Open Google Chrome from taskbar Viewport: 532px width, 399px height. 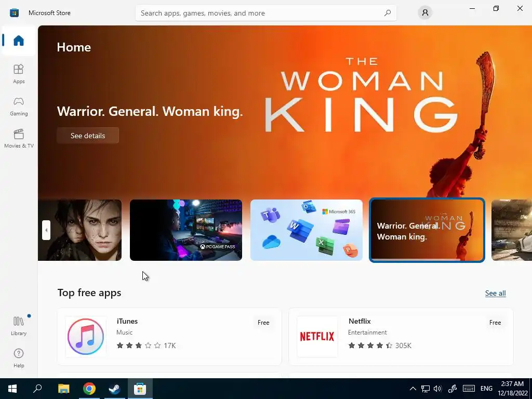(x=89, y=389)
